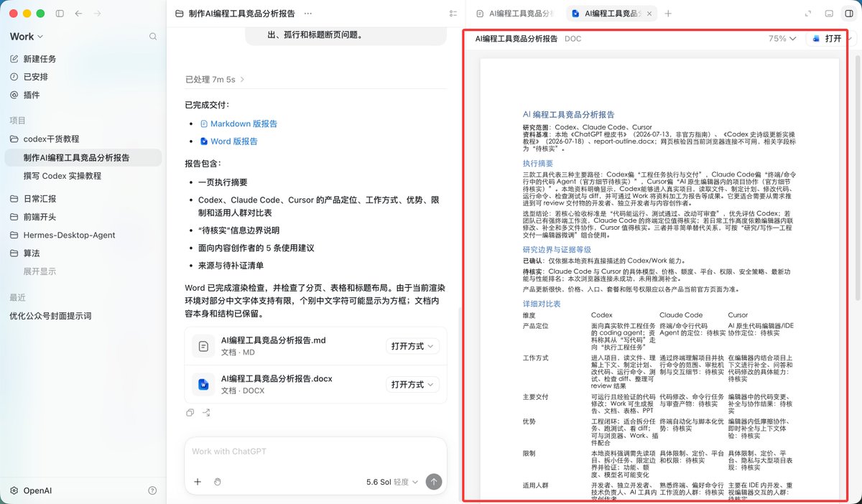Open the 75% zoom level dropdown

pyautogui.click(x=782, y=39)
